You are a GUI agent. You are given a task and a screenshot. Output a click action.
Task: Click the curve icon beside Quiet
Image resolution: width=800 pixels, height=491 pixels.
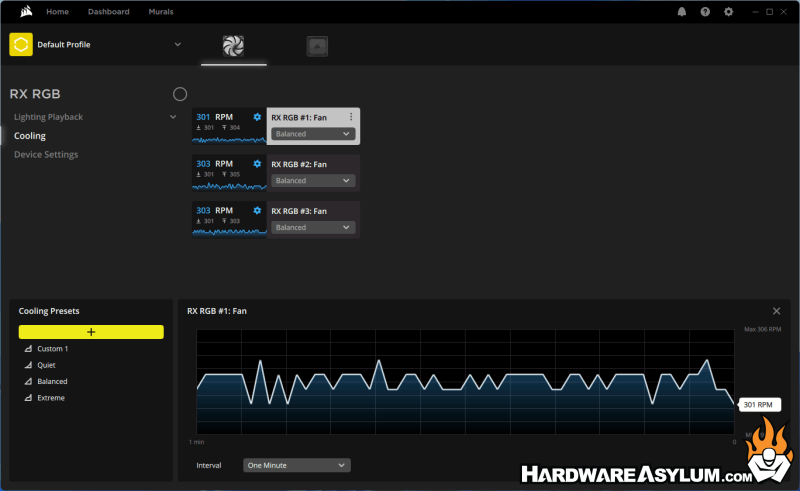pyautogui.click(x=29, y=365)
